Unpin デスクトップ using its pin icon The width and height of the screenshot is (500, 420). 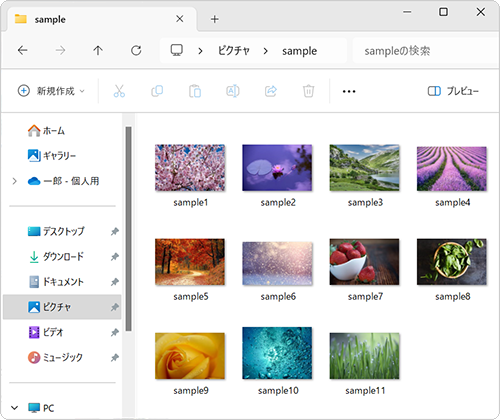point(115,231)
